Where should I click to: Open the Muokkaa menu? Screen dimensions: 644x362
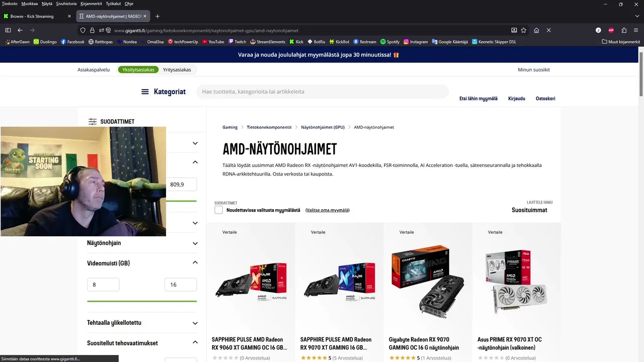29,4
